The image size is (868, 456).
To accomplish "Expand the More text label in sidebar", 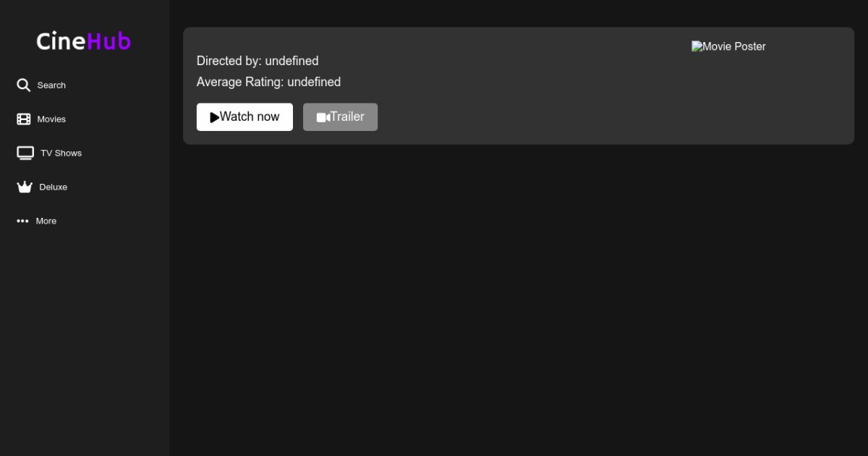I will 46,221.
